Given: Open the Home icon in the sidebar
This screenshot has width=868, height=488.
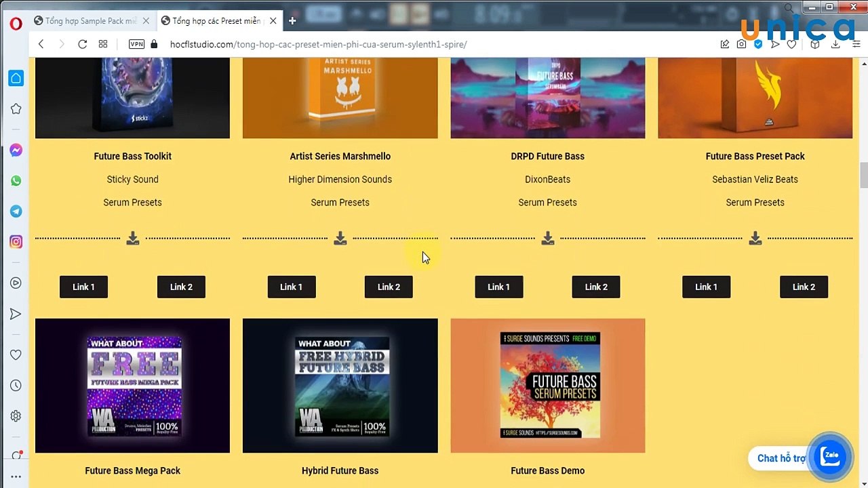Looking at the screenshot, I should (16, 78).
